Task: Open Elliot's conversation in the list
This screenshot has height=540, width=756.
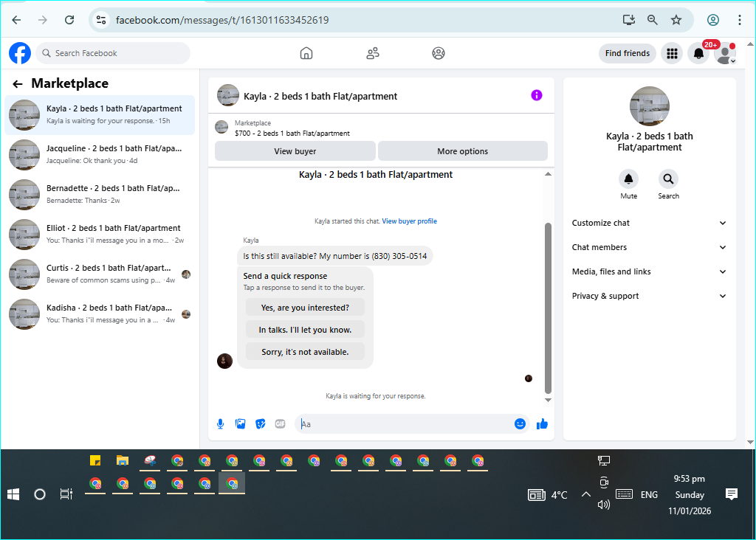Action: (100, 234)
